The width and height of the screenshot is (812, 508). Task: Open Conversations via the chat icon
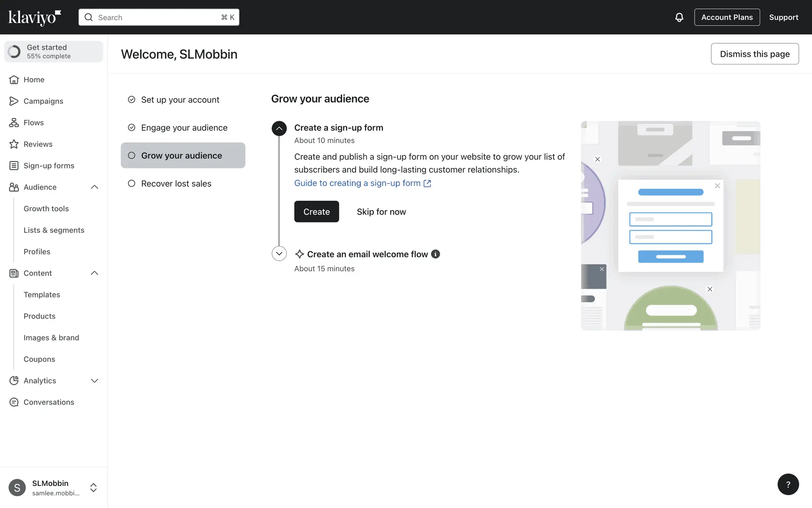(14, 402)
